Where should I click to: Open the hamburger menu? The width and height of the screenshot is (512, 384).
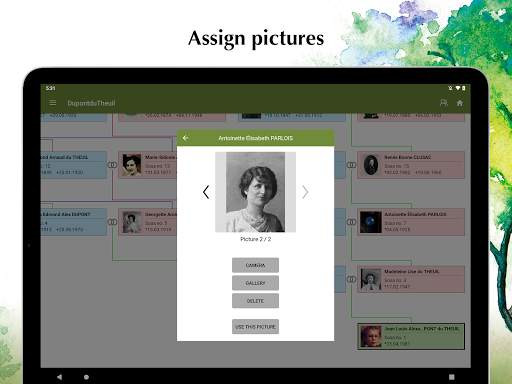point(53,103)
